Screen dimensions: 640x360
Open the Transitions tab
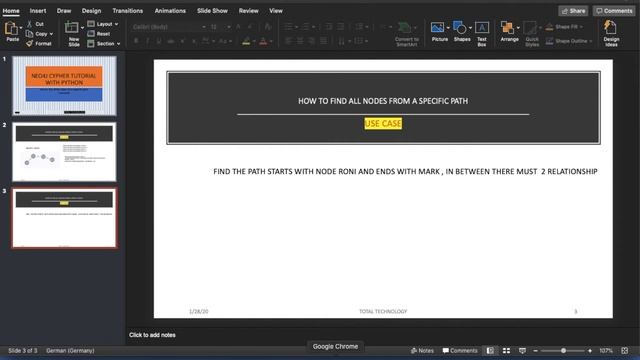pos(128,11)
